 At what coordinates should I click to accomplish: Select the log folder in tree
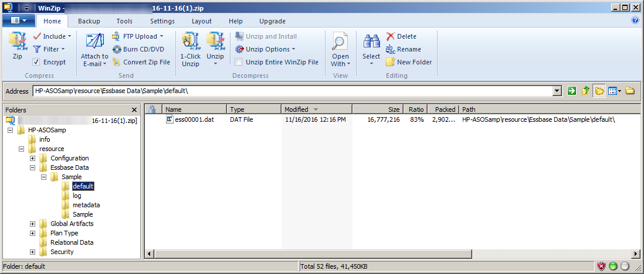coord(77,196)
